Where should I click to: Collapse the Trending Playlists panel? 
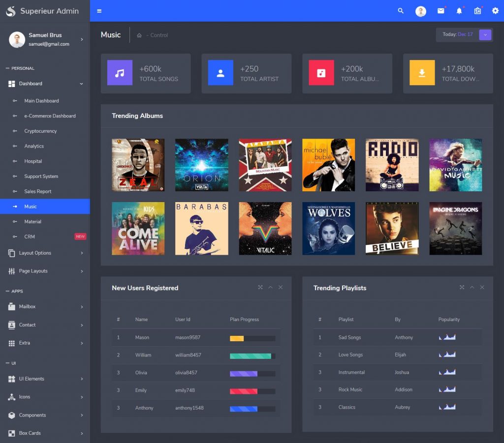[472, 287]
